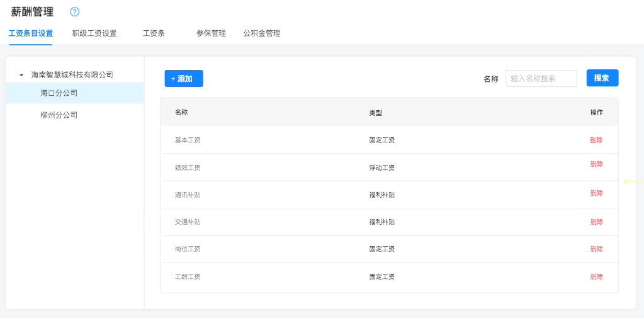Open the 参保管理 tab
Screen dimensions: 644x318
[x=211, y=33]
